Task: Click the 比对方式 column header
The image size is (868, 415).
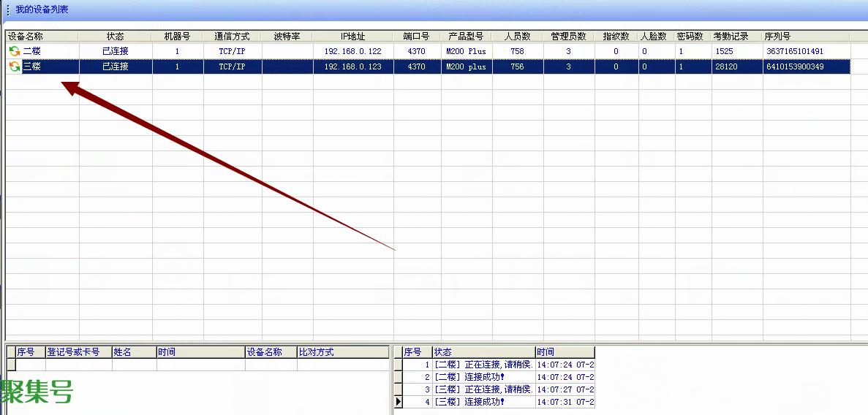Action: pyautogui.click(x=316, y=352)
